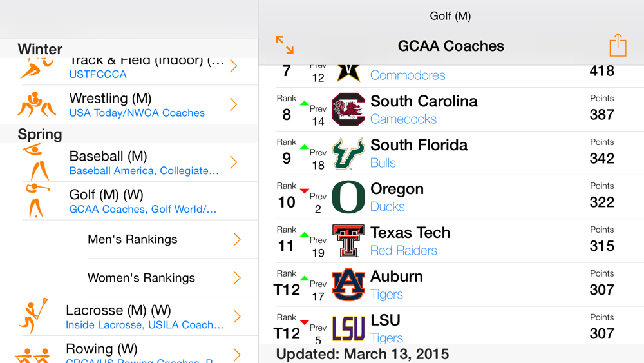
Task: Open Wrestling (M) rankings chevron
Action: pos(234,104)
